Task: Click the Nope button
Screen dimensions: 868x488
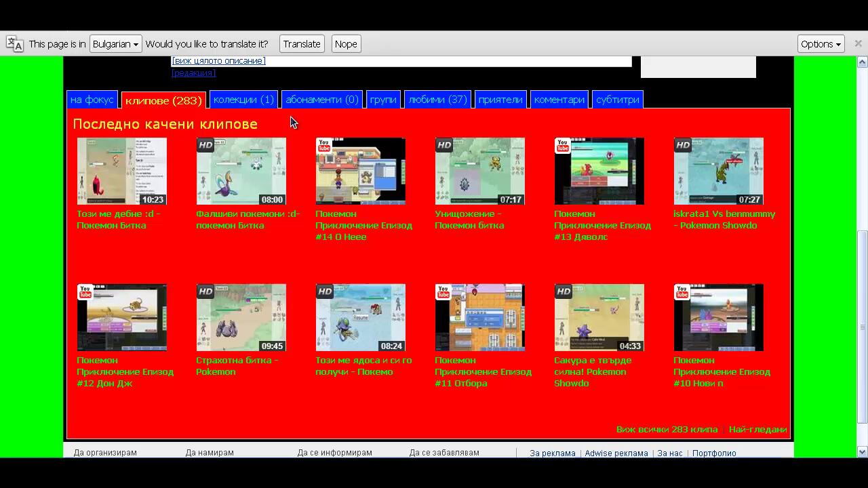Action: tap(346, 44)
